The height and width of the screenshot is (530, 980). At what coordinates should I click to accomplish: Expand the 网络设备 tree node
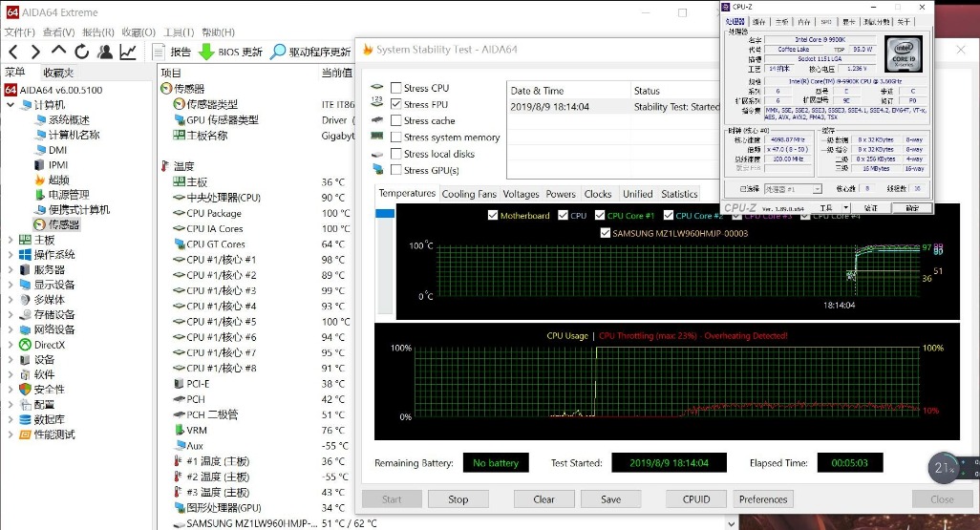(x=10, y=329)
